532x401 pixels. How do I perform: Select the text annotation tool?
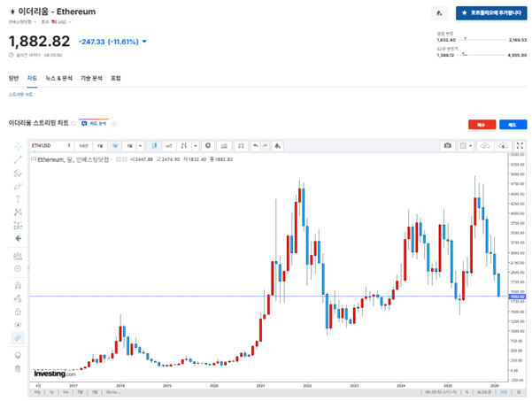tap(18, 199)
